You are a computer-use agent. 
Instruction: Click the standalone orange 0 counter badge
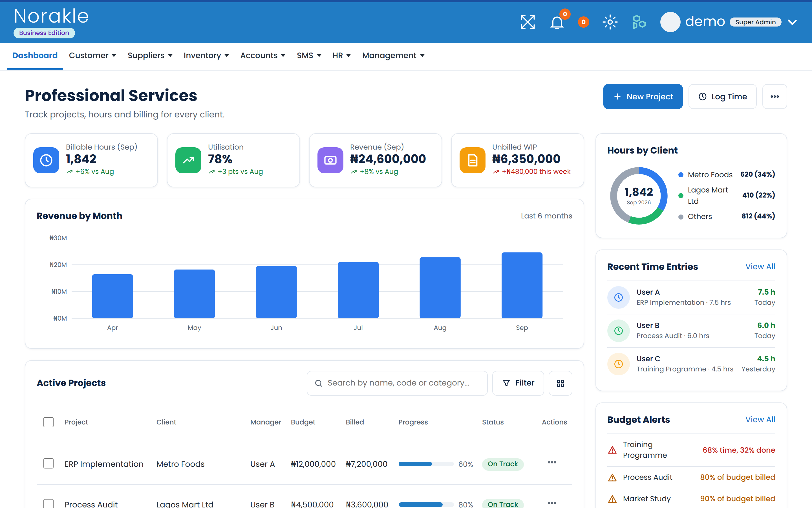pos(584,22)
